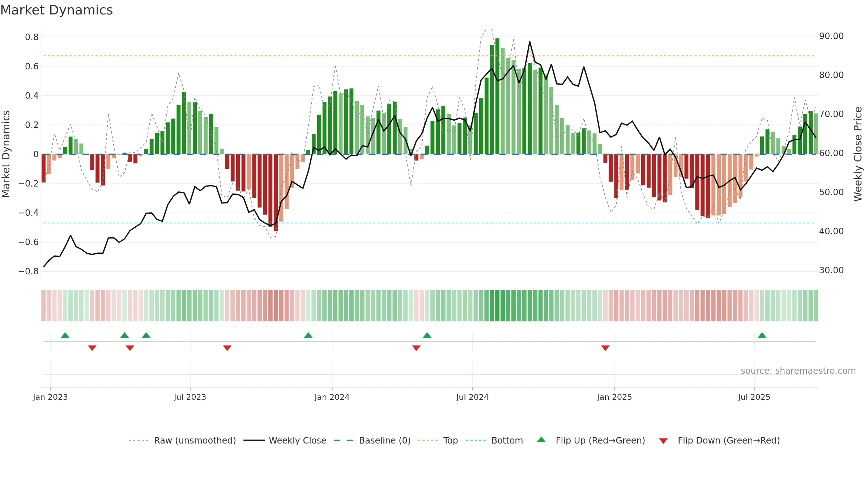Click the Jan 2023 x-axis label
This screenshot has height=488, width=868.
[x=50, y=397]
